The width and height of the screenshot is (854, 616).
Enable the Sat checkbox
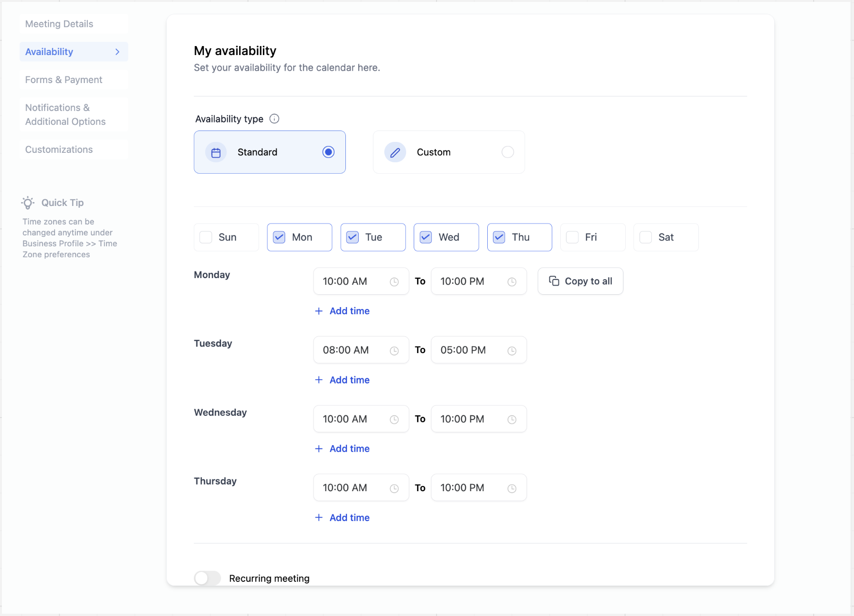[646, 237]
